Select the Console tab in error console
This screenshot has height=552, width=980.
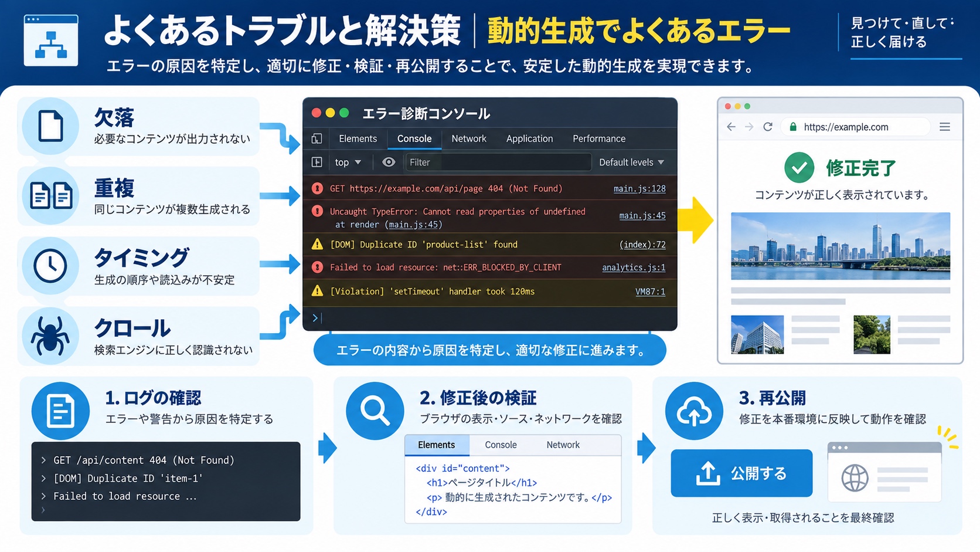click(x=414, y=139)
